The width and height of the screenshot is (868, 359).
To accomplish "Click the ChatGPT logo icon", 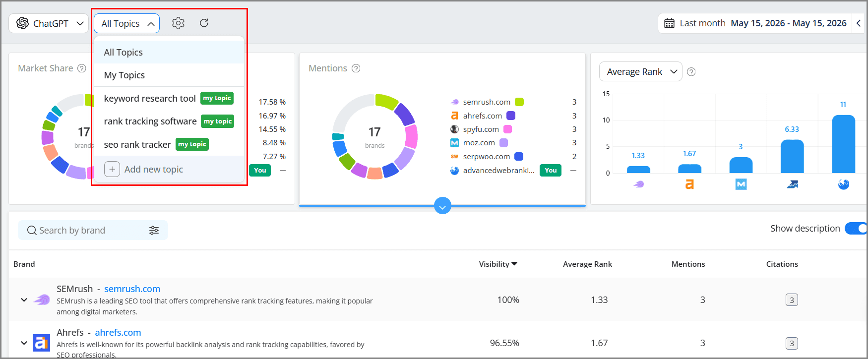I will point(23,23).
